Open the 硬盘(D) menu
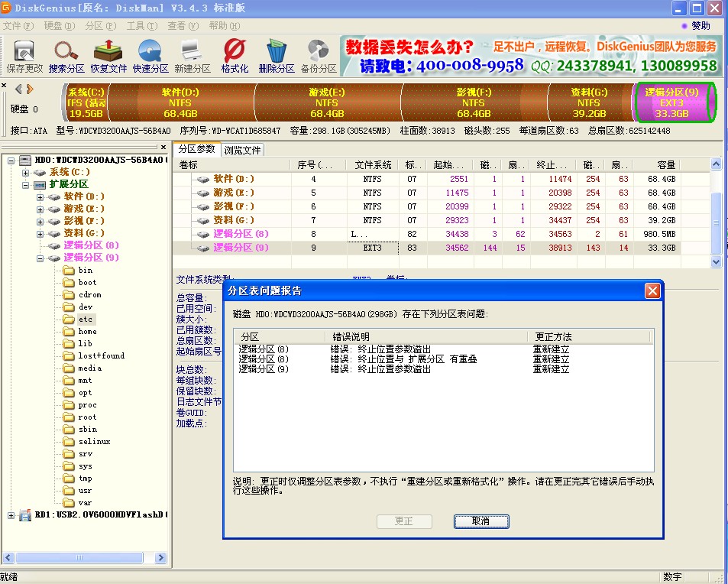Image resolution: width=728 pixels, height=584 pixels. point(60,26)
